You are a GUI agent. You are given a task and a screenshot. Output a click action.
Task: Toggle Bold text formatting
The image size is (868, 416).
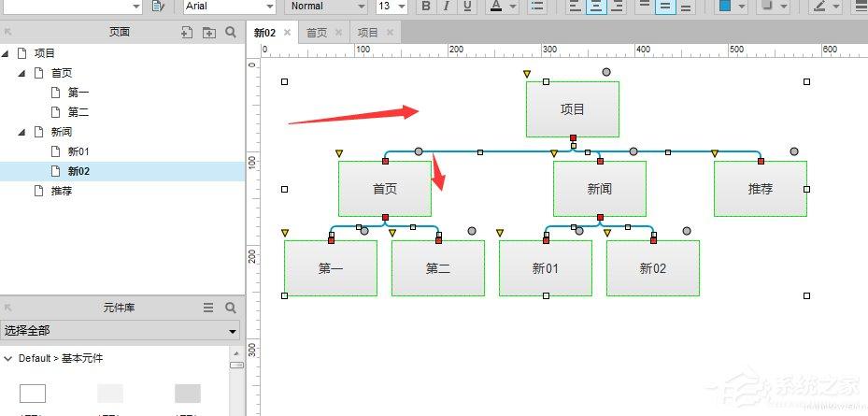click(x=426, y=7)
